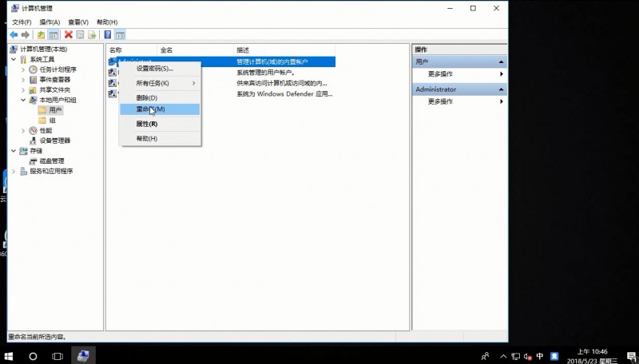Open Cortana circle icon on taskbar
This screenshot has height=364, width=639.
pyautogui.click(x=33, y=356)
